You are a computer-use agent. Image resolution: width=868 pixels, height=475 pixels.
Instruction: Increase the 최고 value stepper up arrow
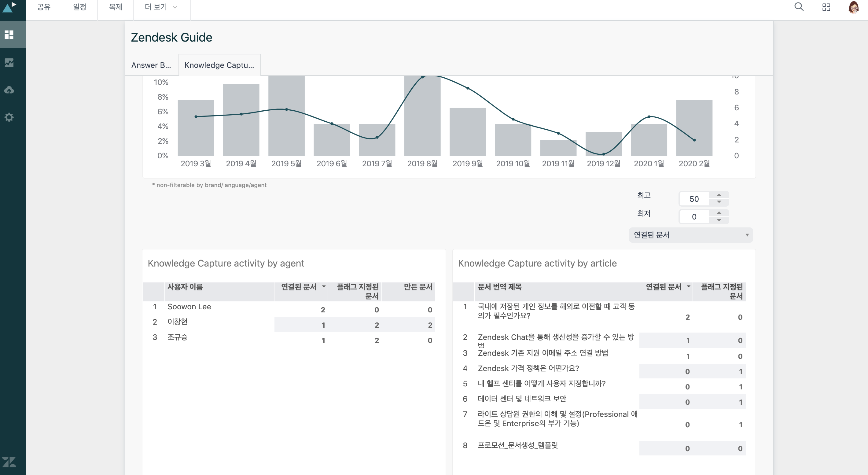(x=719, y=195)
